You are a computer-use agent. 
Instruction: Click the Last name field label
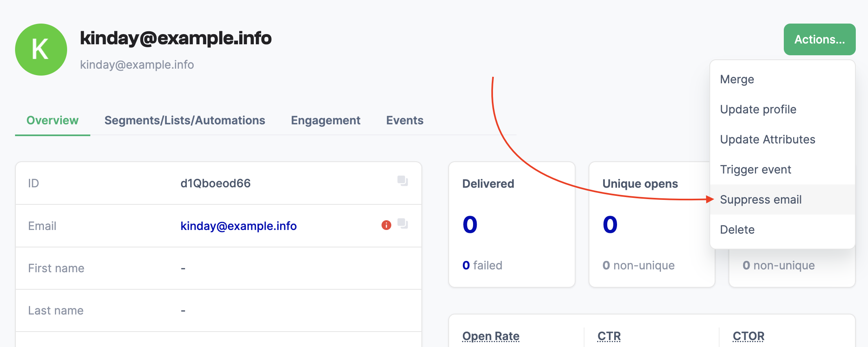(x=56, y=310)
